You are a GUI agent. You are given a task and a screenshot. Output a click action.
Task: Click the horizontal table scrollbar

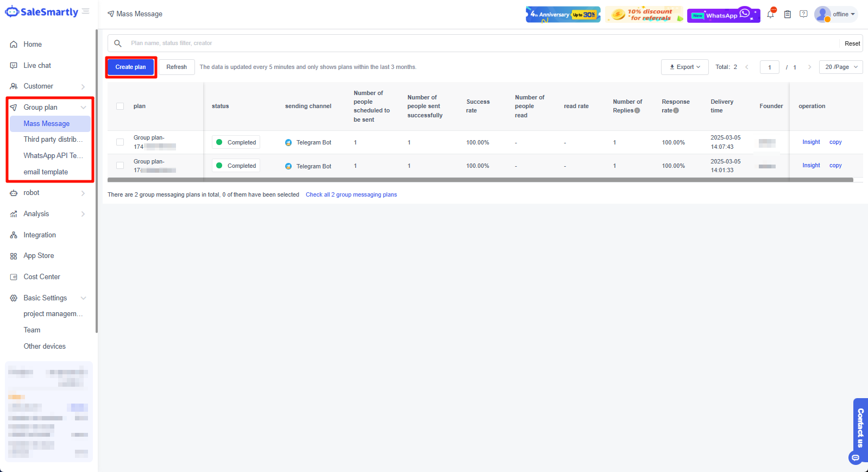480,180
